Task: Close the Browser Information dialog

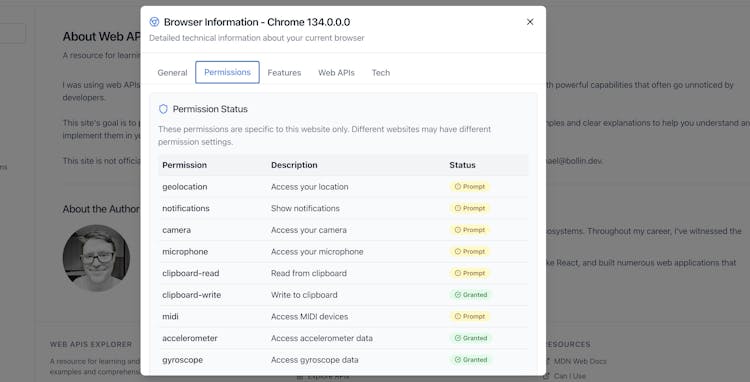Action: coord(530,22)
